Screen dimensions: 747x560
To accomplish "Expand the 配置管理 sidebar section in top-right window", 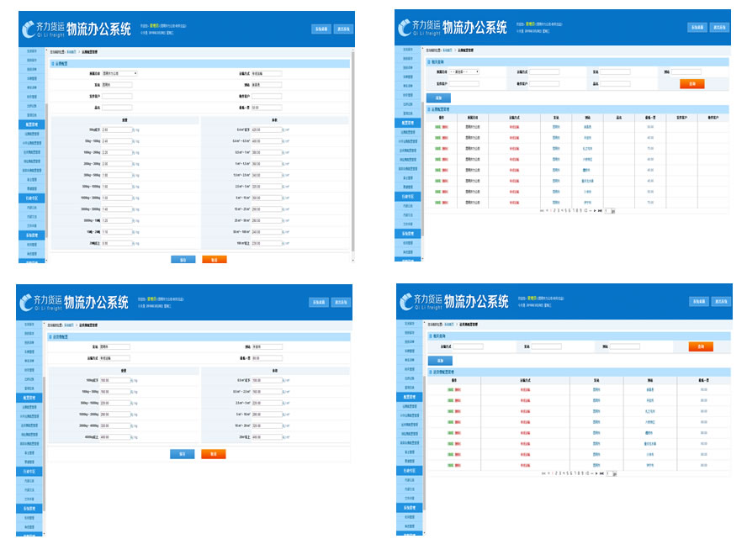I will (408, 123).
